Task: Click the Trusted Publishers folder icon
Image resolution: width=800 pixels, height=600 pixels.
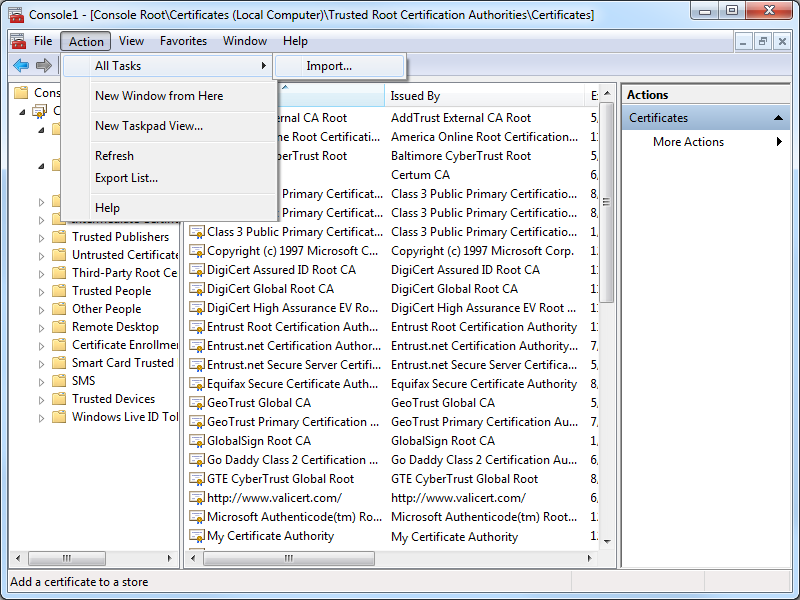Action: coord(59,237)
